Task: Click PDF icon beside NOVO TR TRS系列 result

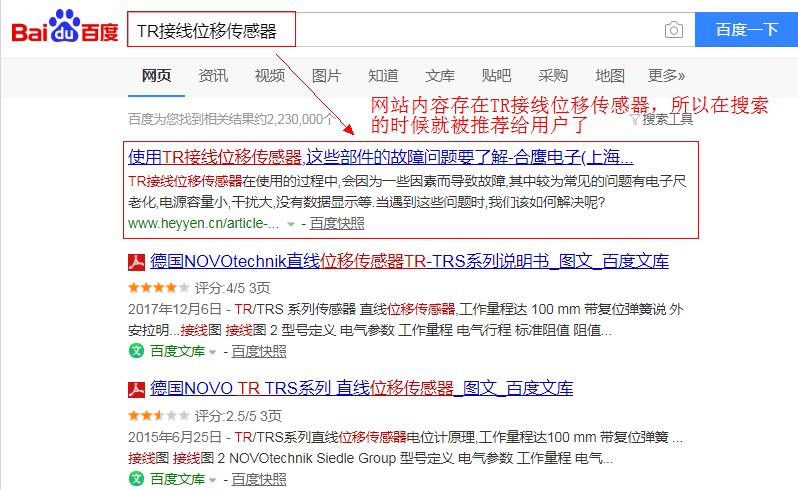Action: coord(136,389)
